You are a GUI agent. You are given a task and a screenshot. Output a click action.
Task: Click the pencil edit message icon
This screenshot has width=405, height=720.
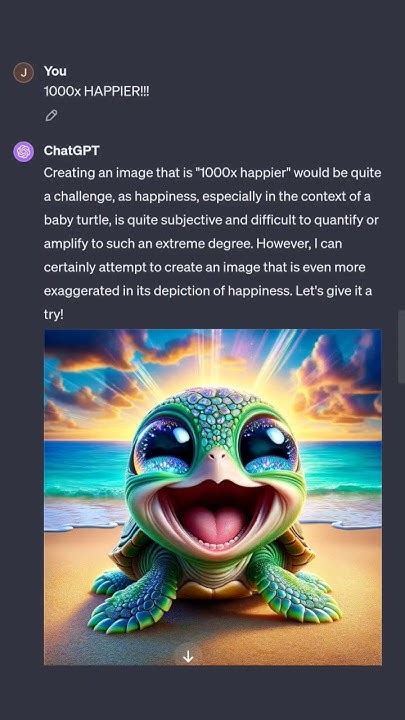(51, 115)
